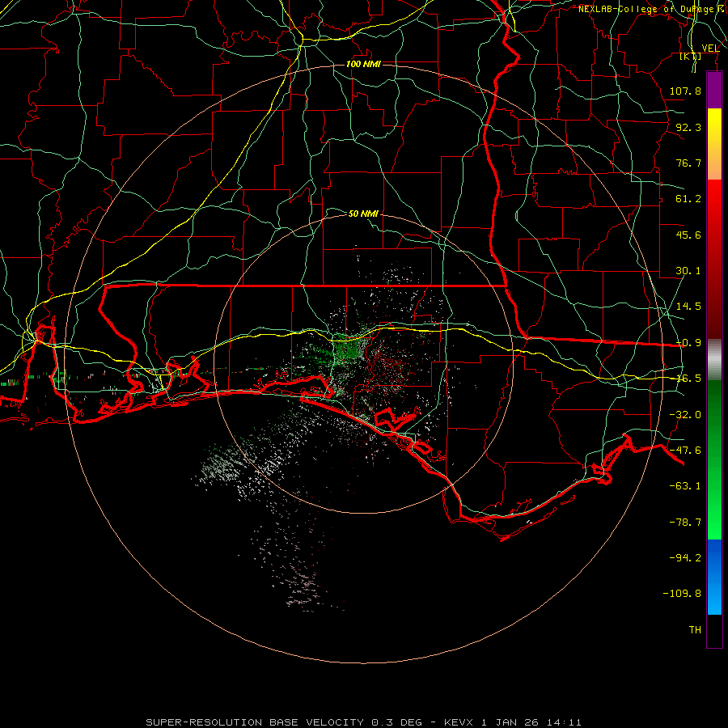Click the 100 NMI range ring label

point(363,64)
